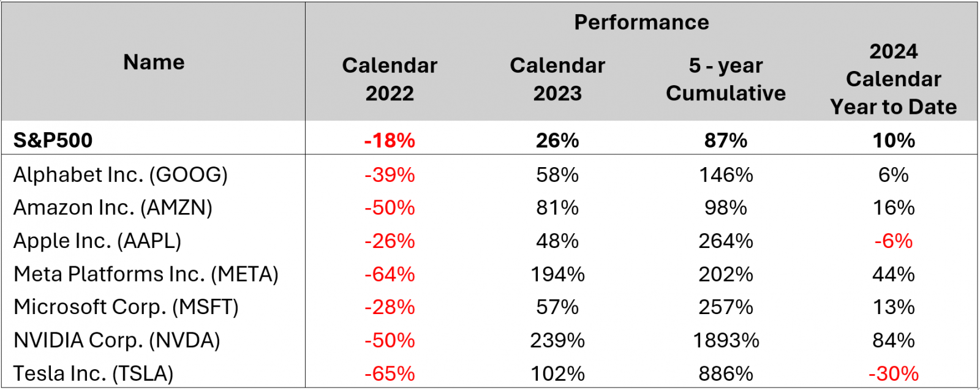
Task: Select the Name column header
Action: click(154, 62)
